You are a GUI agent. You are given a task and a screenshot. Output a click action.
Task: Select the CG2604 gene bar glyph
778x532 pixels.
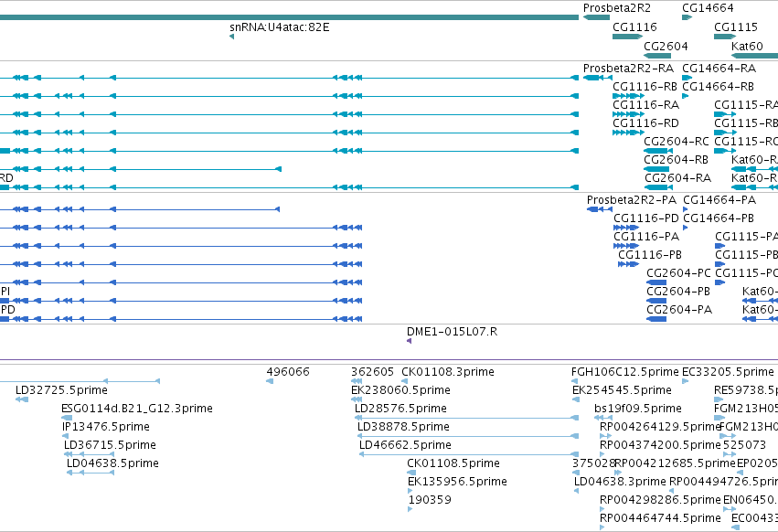tap(657, 56)
